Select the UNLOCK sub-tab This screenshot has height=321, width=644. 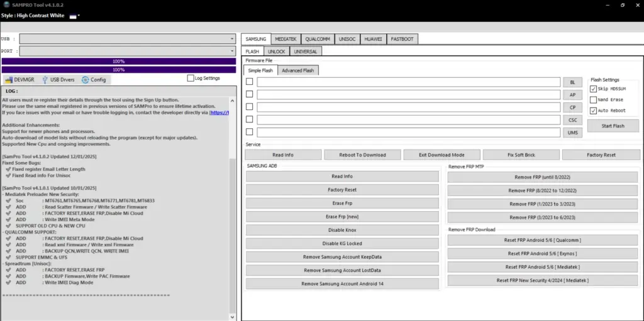point(277,52)
